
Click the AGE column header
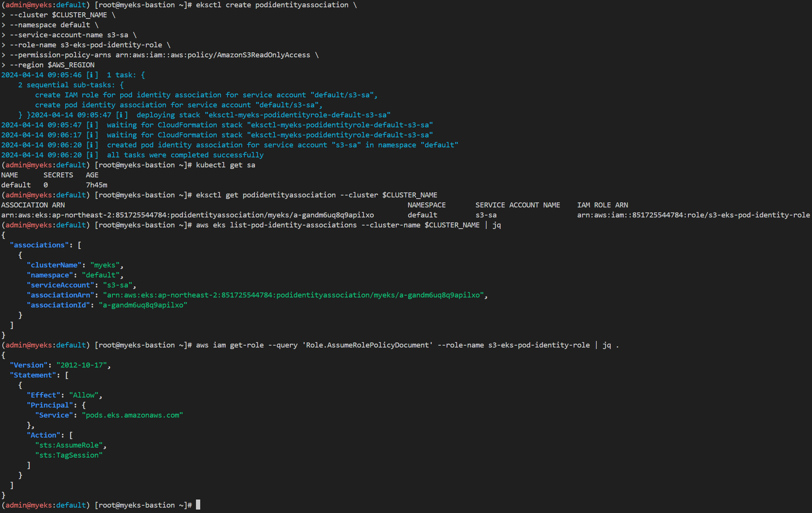click(92, 175)
